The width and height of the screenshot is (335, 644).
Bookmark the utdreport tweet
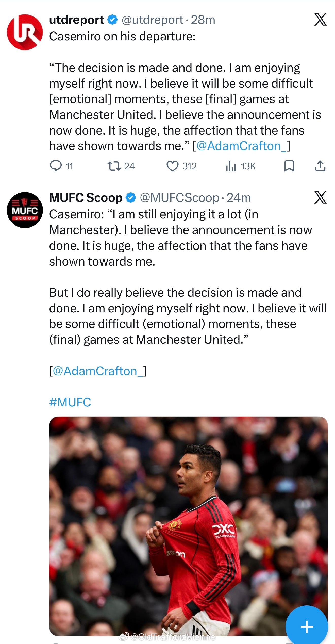[289, 166]
